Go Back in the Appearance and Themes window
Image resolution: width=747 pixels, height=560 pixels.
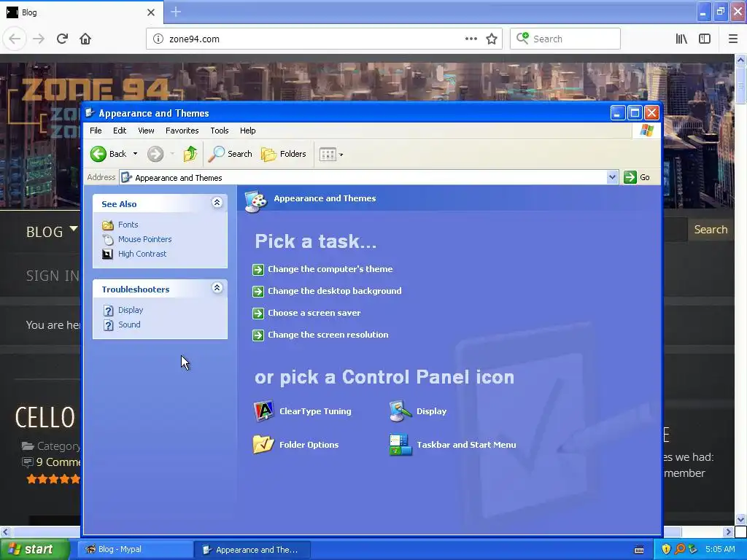(109, 154)
